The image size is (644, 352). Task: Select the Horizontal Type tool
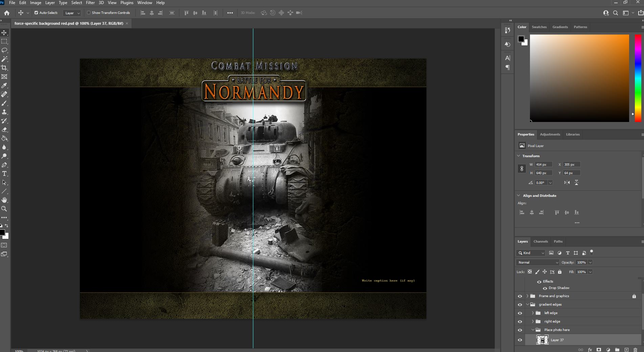(4, 173)
